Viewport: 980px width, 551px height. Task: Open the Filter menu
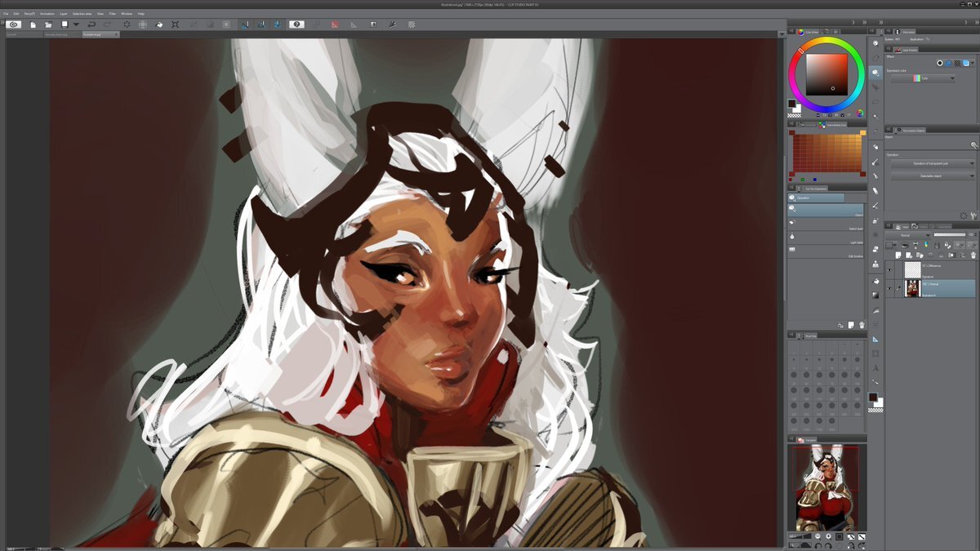coord(112,14)
